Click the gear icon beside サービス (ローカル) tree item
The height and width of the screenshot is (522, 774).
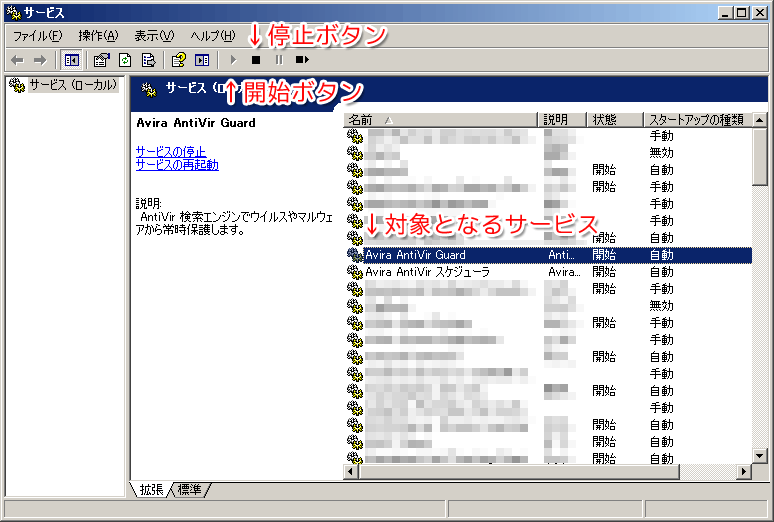(x=17, y=85)
